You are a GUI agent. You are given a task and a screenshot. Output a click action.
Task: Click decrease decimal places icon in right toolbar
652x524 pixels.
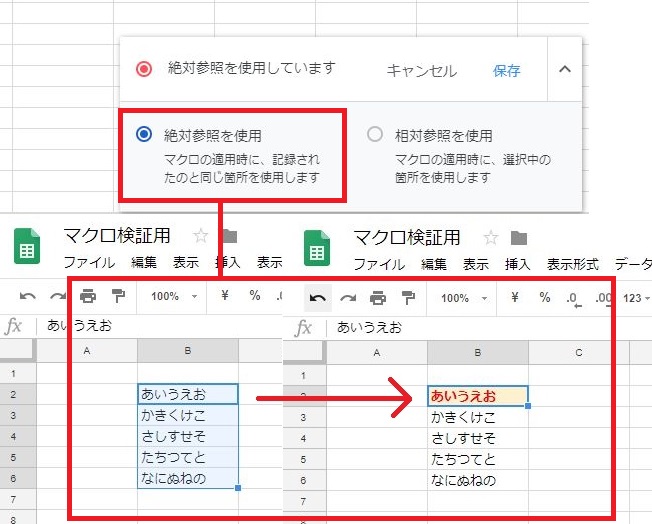574,299
